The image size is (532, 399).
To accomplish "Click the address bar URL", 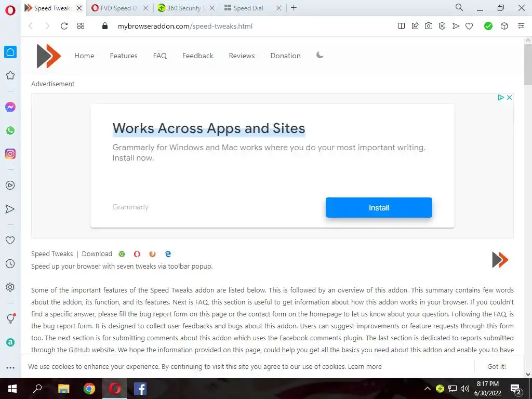I will coord(185,26).
